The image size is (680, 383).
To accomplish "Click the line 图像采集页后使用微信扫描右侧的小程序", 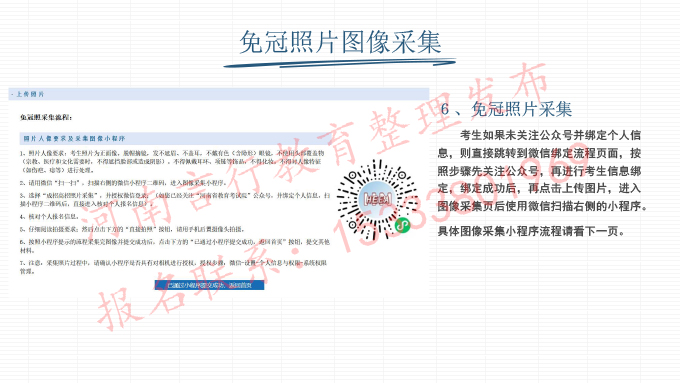I will click(x=543, y=206).
